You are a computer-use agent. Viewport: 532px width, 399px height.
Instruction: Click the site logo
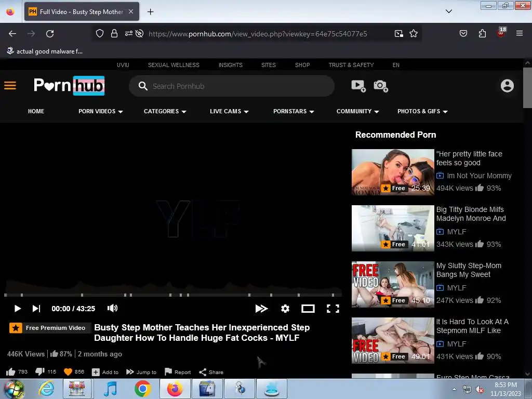(69, 86)
